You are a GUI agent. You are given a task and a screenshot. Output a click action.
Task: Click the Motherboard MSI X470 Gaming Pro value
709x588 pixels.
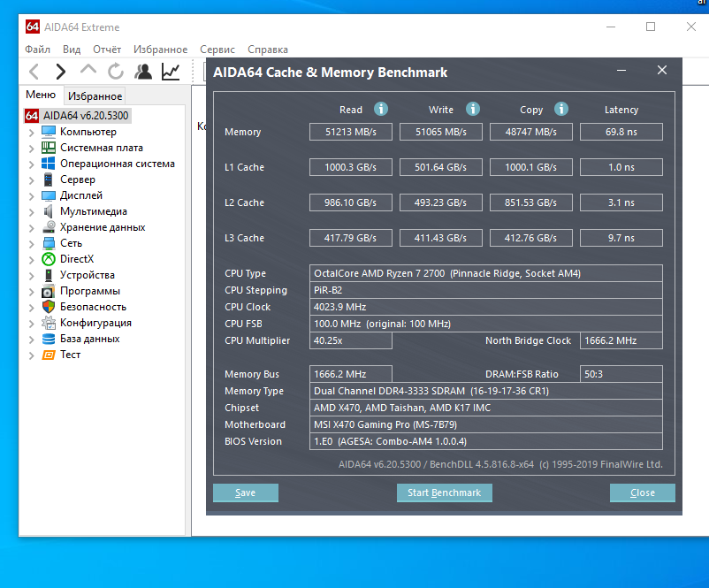pyautogui.click(x=486, y=424)
